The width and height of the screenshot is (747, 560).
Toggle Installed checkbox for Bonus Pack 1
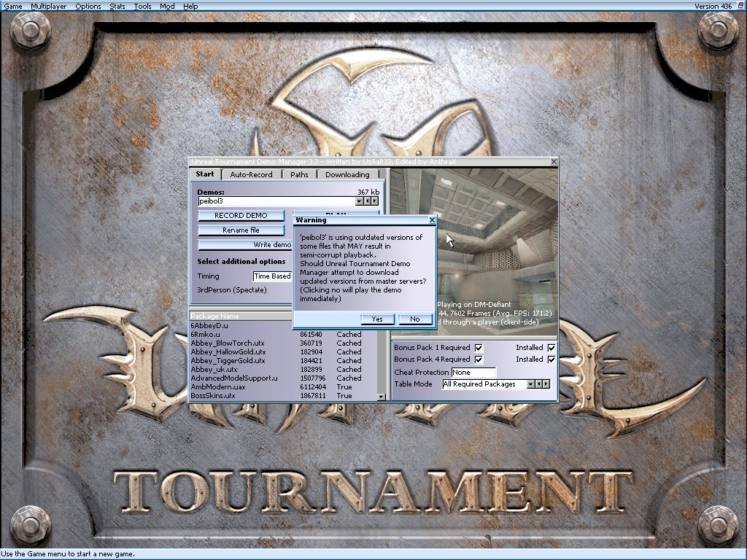click(x=551, y=348)
